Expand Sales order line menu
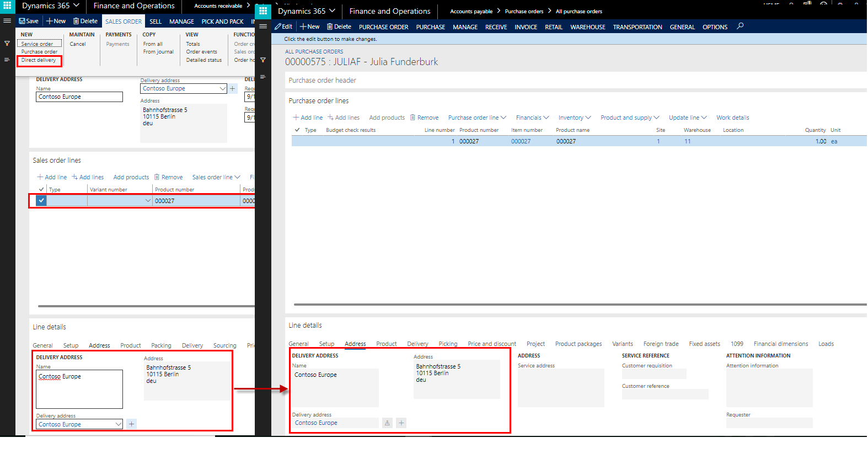Screen dimensions: 868x464 tap(216, 177)
